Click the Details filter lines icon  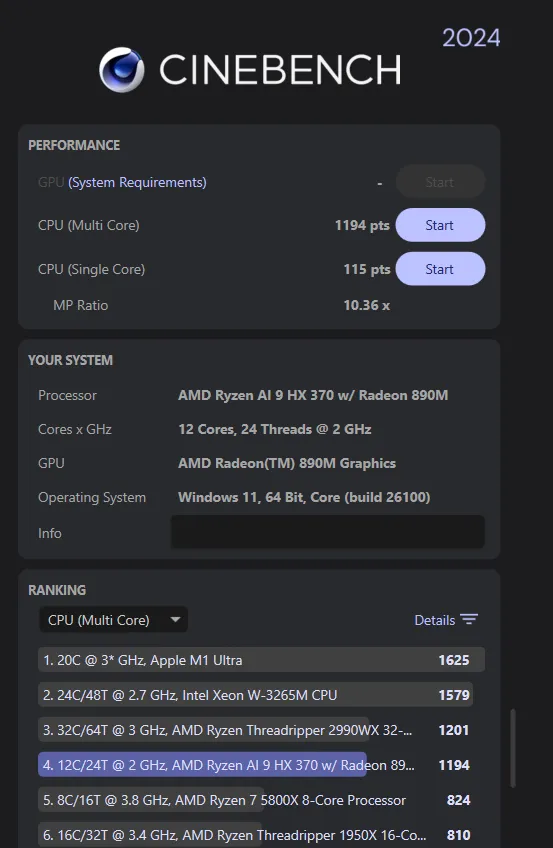[469, 620]
